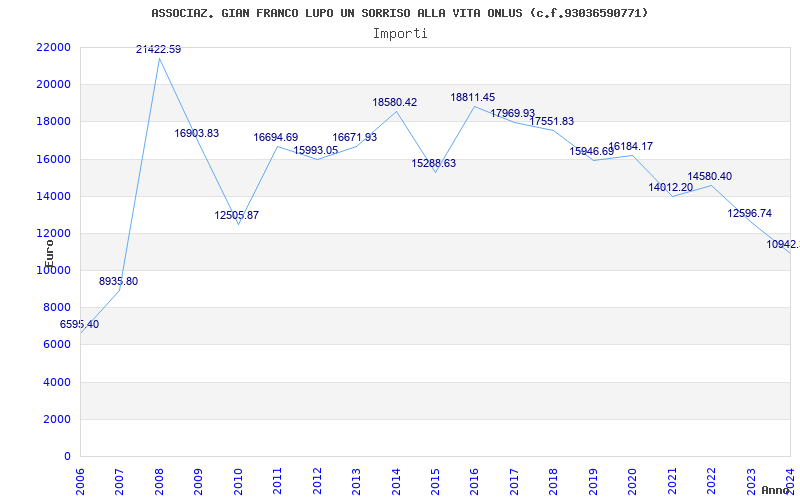Click the x-axis year 2014
Viewport: 800px width, 500px height.
pyautogui.click(x=396, y=480)
